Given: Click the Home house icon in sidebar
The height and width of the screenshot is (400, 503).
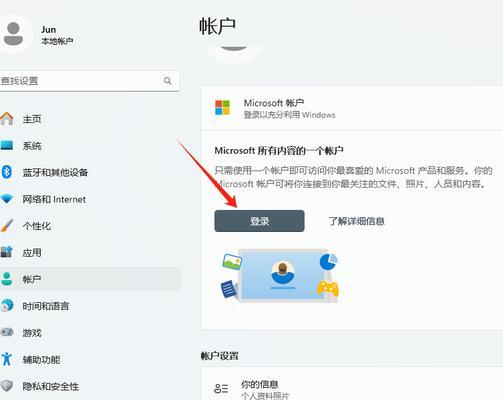Looking at the screenshot, I should tap(7, 119).
